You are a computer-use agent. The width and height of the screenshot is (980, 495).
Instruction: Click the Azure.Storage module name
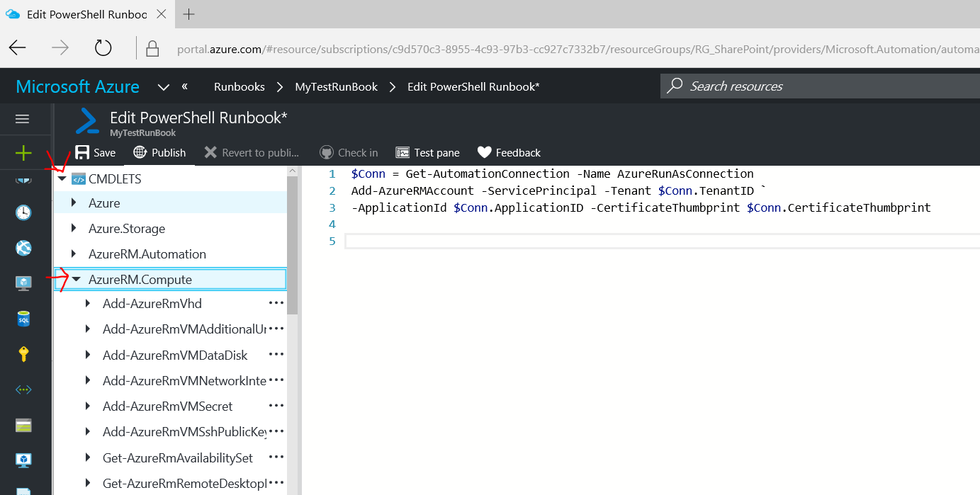(x=127, y=229)
